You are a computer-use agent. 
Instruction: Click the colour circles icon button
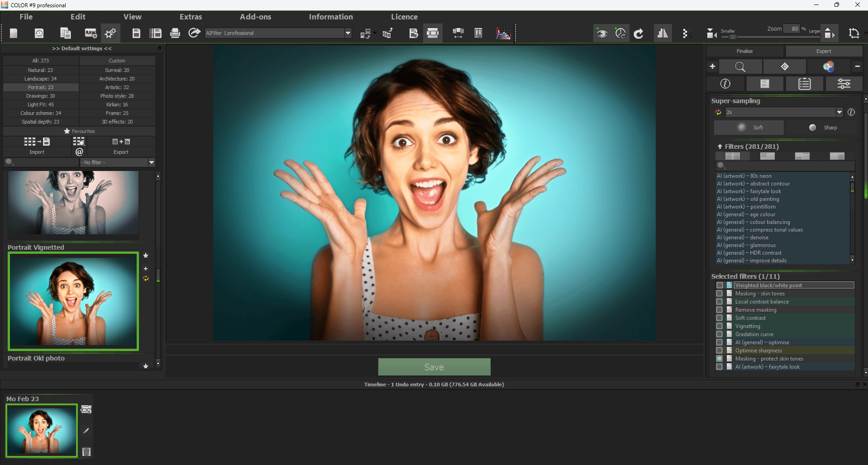point(828,67)
